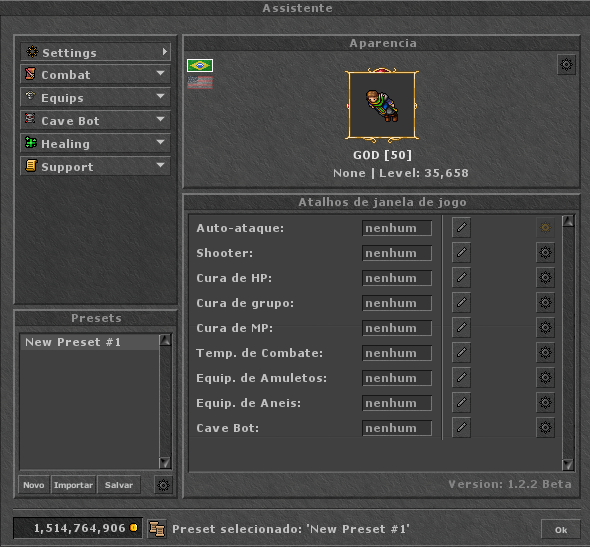
Task: Open the Aparencia panel gear settings
Action: (566, 65)
